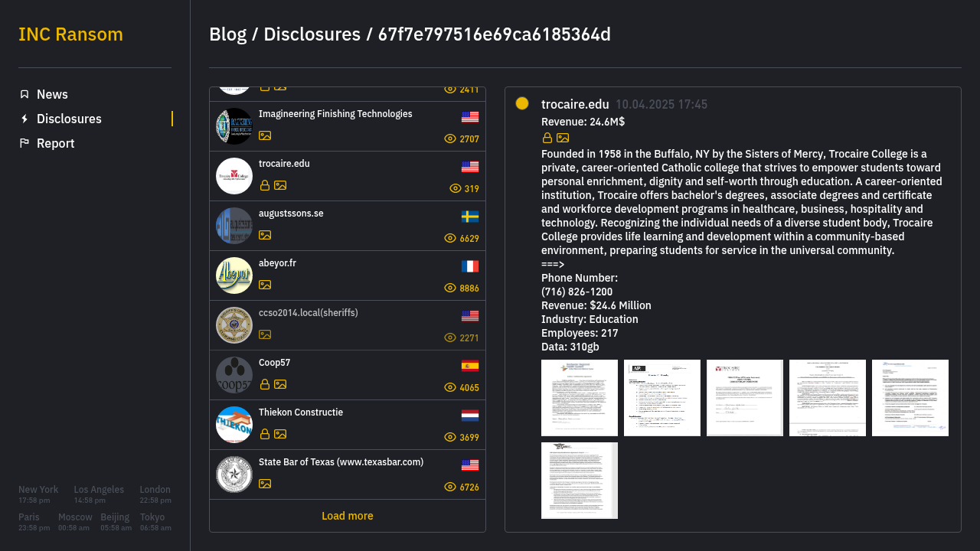Click the yellow status dot beside trocaire.edu
The width and height of the screenshot is (980, 551).
(522, 103)
